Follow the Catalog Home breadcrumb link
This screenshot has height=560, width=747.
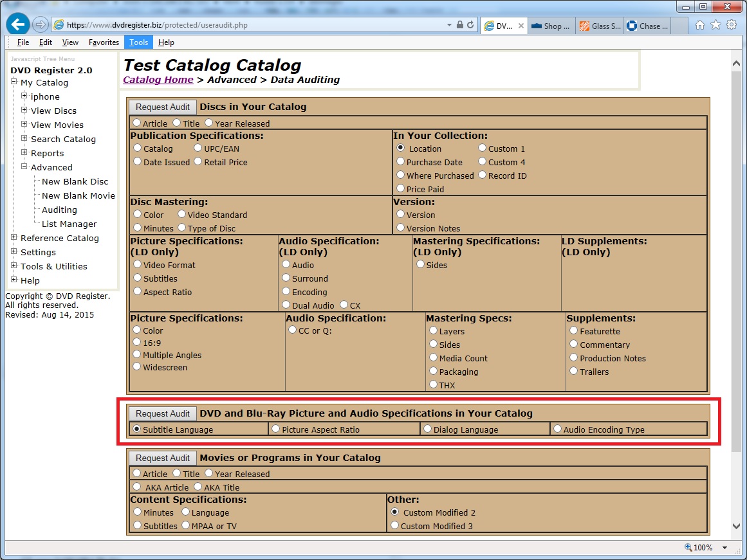158,80
